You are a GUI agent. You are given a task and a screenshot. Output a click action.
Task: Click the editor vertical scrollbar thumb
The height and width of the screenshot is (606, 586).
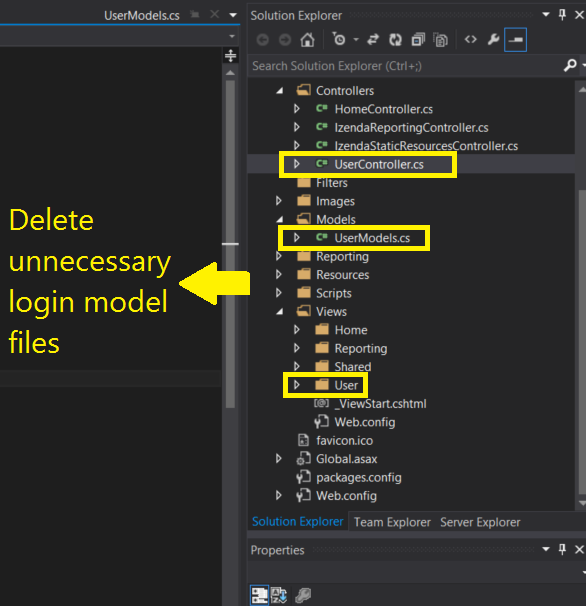point(230,243)
